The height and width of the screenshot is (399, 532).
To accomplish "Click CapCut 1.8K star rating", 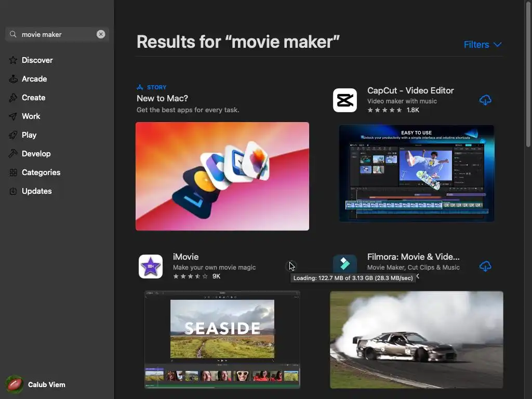I will pyautogui.click(x=393, y=110).
